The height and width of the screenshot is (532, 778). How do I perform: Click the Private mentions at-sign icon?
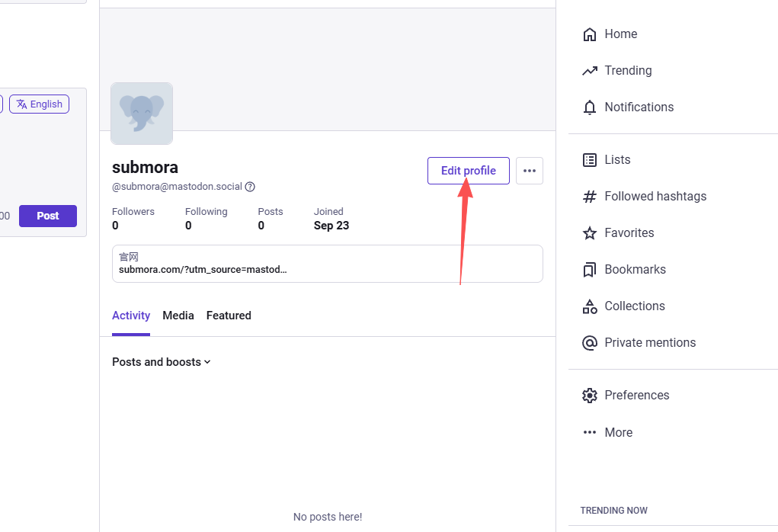click(x=590, y=343)
